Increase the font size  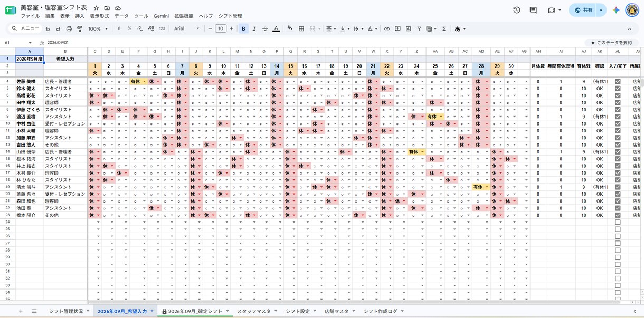(231, 29)
